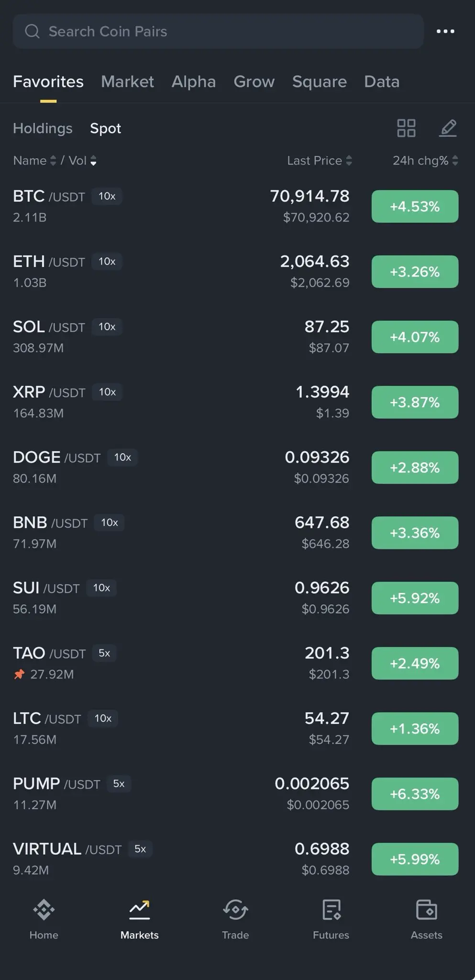The width and height of the screenshot is (475, 980).
Task: Switch to the Alpha tab
Action: 193,82
